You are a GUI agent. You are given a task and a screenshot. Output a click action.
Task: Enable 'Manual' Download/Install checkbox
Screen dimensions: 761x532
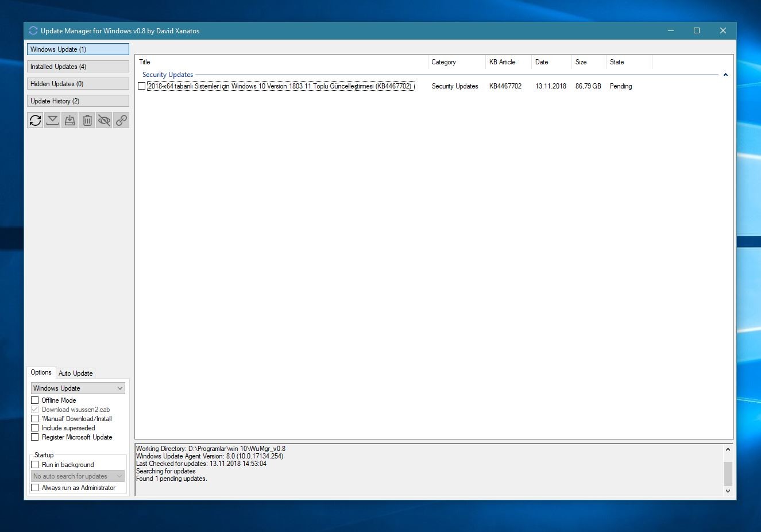(x=35, y=419)
